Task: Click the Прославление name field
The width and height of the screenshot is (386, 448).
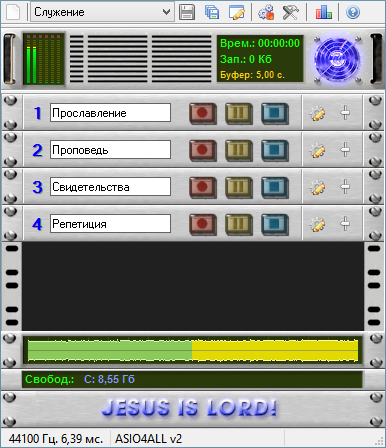Action: [x=110, y=113]
